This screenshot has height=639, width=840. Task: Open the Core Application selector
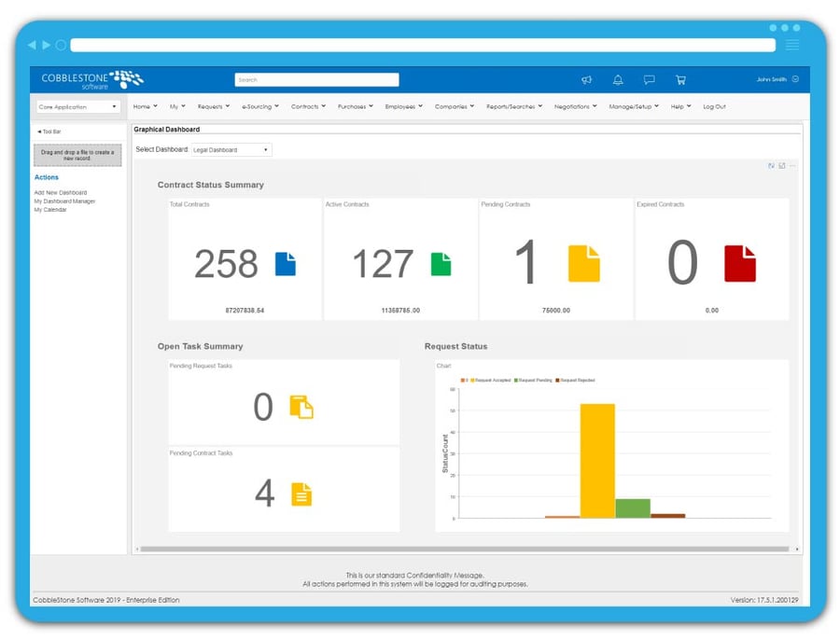(x=77, y=106)
